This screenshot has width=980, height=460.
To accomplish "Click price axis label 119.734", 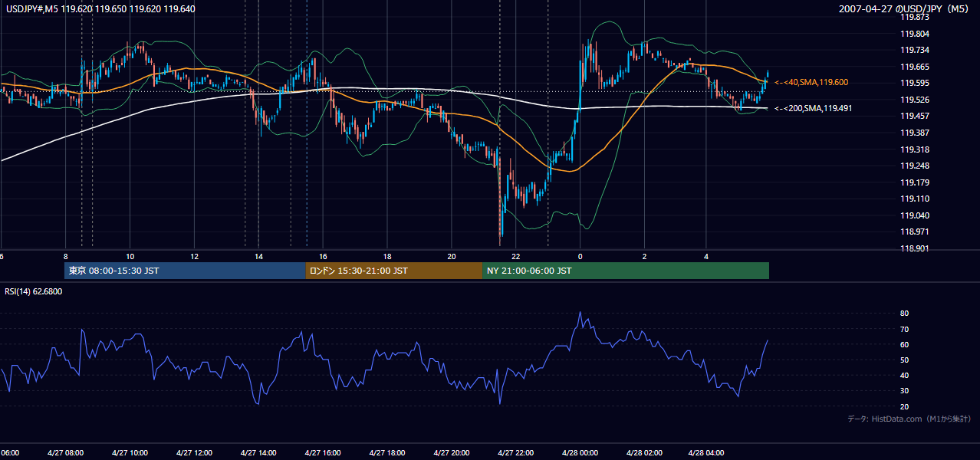I will (915, 50).
